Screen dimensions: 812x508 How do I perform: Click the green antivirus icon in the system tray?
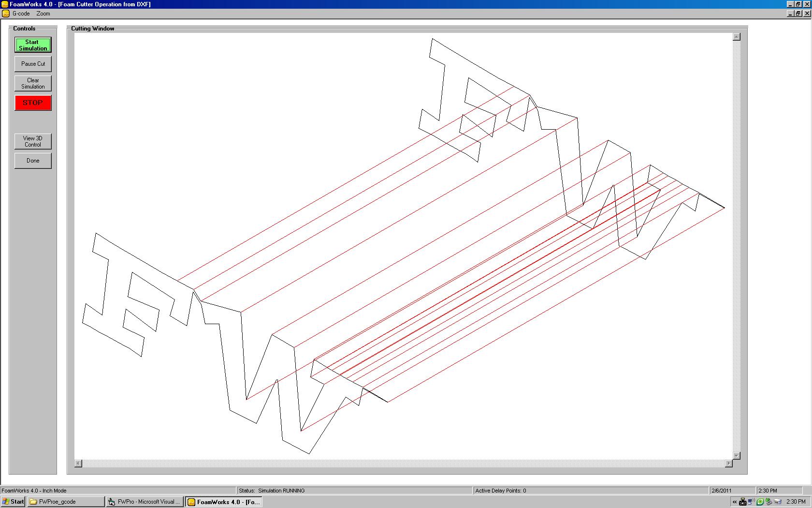(x=760, y=502)
